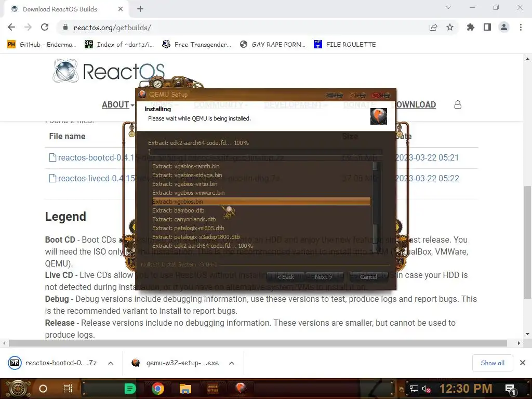Click Show all downloads
Image resolution: width=532 pixels, height=399 pixels.
coord(493,363)
